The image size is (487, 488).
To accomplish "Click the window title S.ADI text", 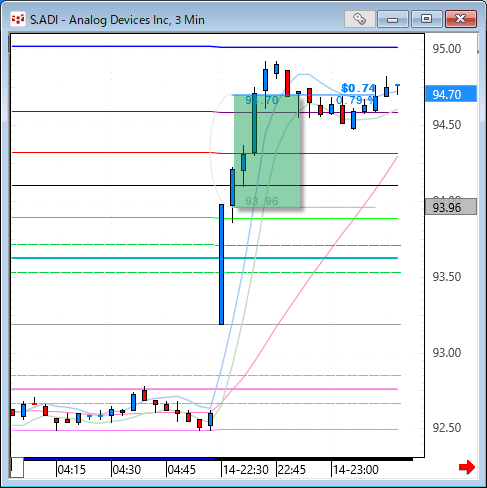I will (x=44, y=20).
